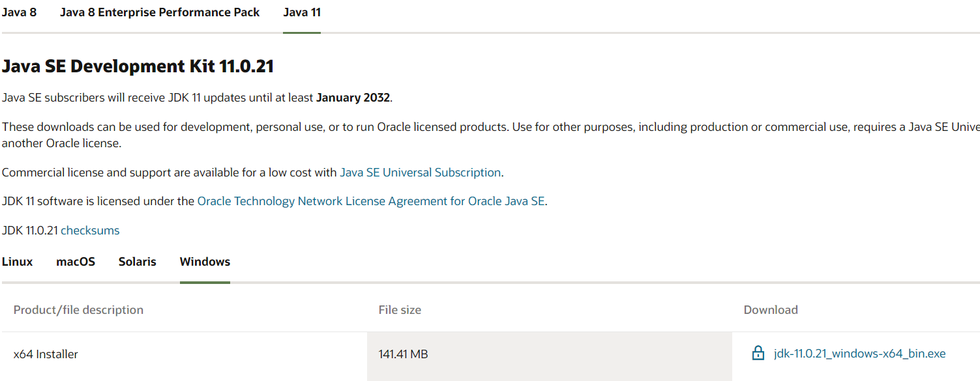Switch to the Java 8 tab
Image resolution: width=980 pixels, height=381 pixels.
19,12
